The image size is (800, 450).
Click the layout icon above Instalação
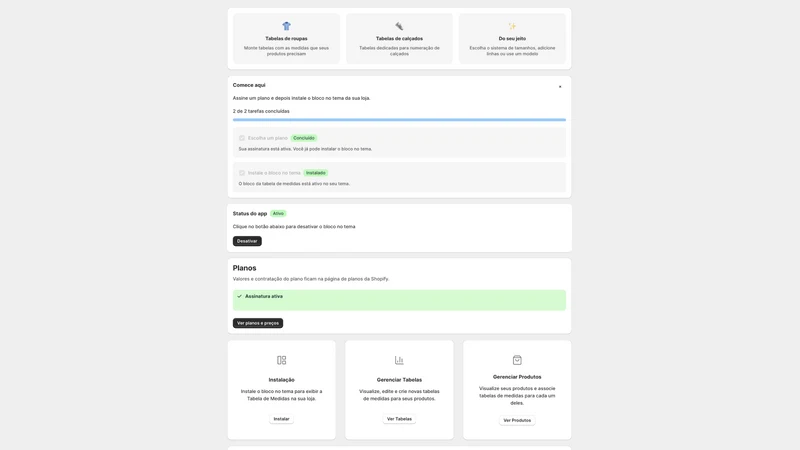point(282,360)
